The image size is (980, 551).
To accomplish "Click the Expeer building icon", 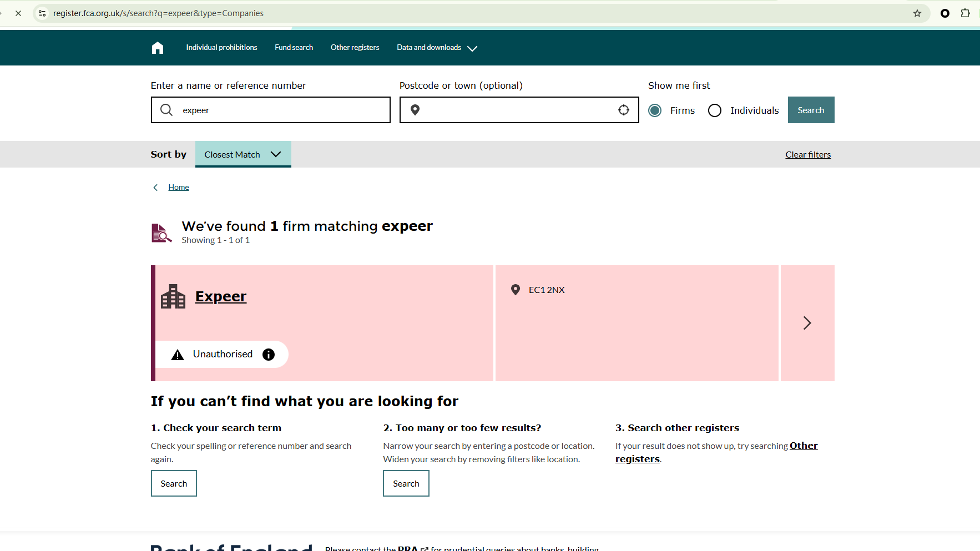I will click(x=173, y=296).
